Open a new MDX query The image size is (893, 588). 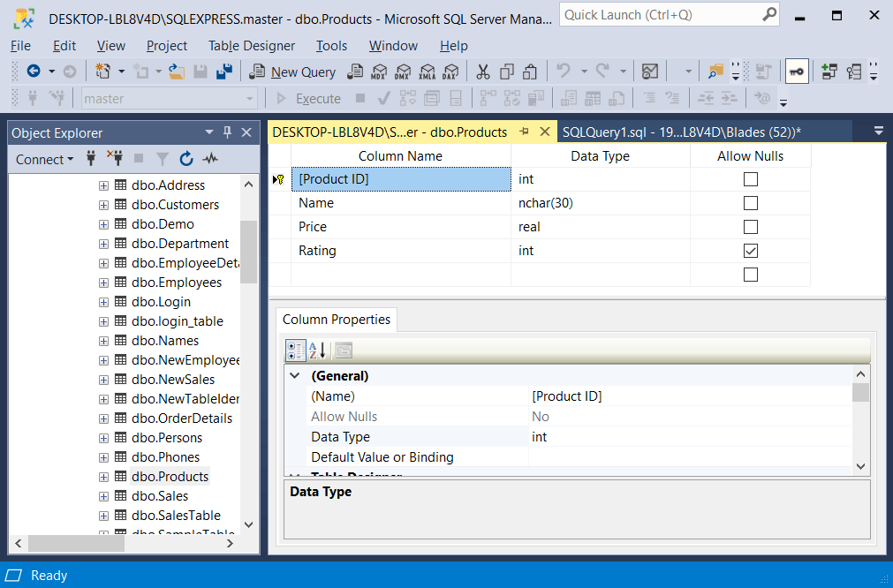point(378,72)
